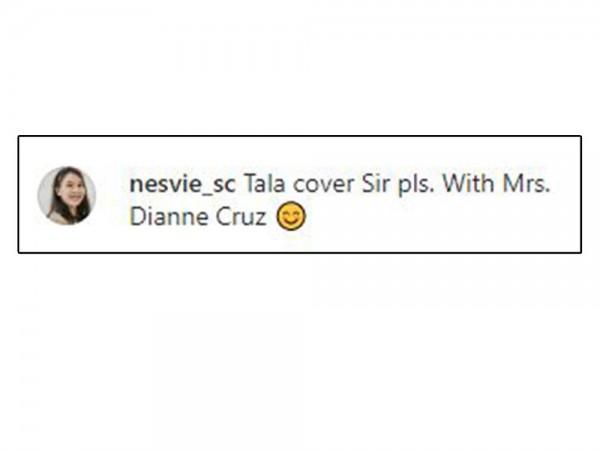
Task: Click the name Dianne in the comment
Action: [x=169, y=217]
